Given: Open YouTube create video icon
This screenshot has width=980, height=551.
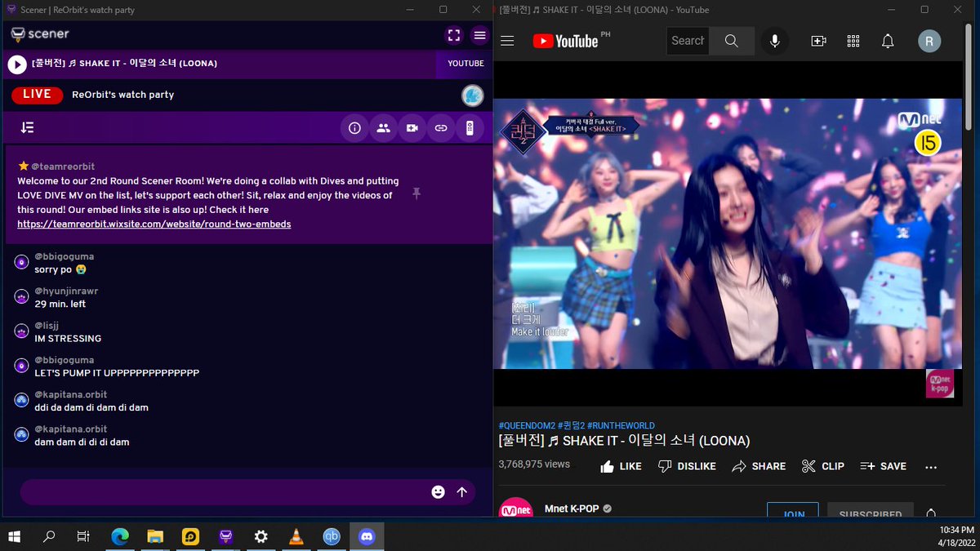Looking at the screenshot, I should click(x=818, y=41).
